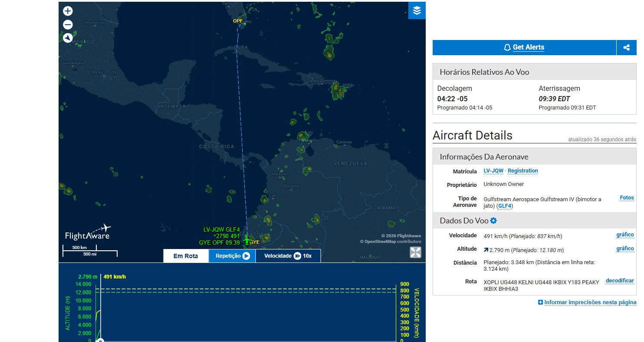View aircraft Fotos
The height and width of the screenshot is (342, 644).
point(627,198)
